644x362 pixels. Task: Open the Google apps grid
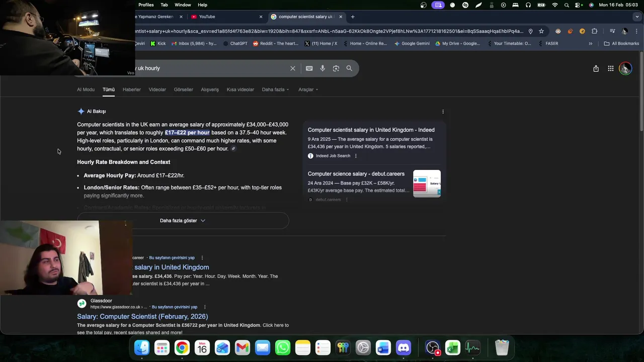pos(610,68)
